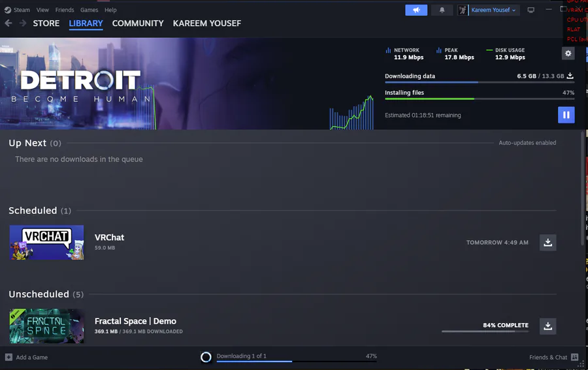
Task: Click the Unscheduled (5) heading
Action: (x=46, y=294)
